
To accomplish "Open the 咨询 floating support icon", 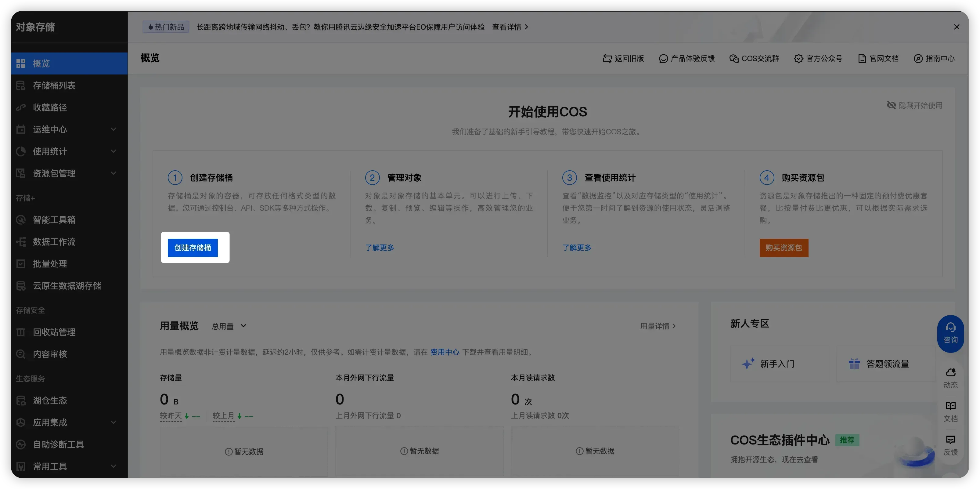I will pos(950,333).
